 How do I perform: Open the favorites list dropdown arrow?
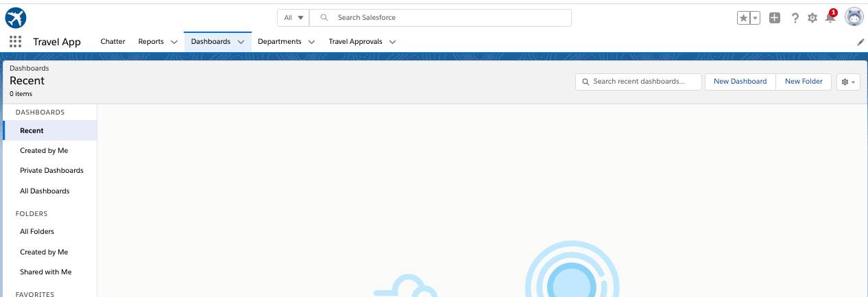[x=756, y=19]
